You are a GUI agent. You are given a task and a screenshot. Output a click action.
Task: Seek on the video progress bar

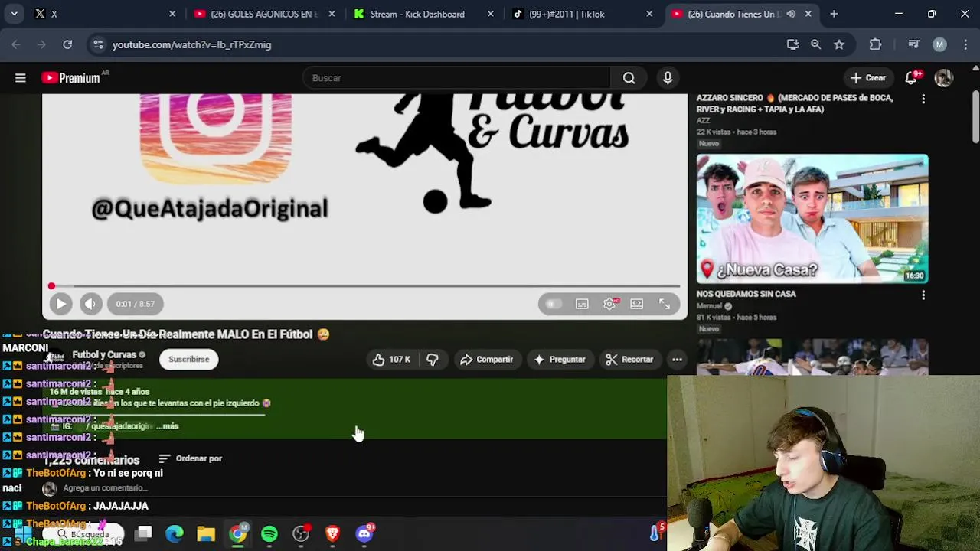(x=365, y=286)
